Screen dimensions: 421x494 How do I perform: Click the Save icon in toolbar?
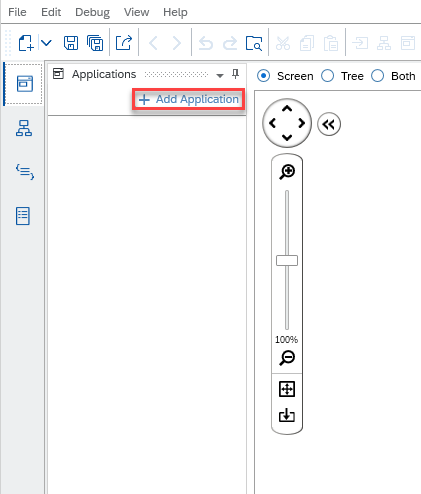pyautogui.click(x=71, y=43)
